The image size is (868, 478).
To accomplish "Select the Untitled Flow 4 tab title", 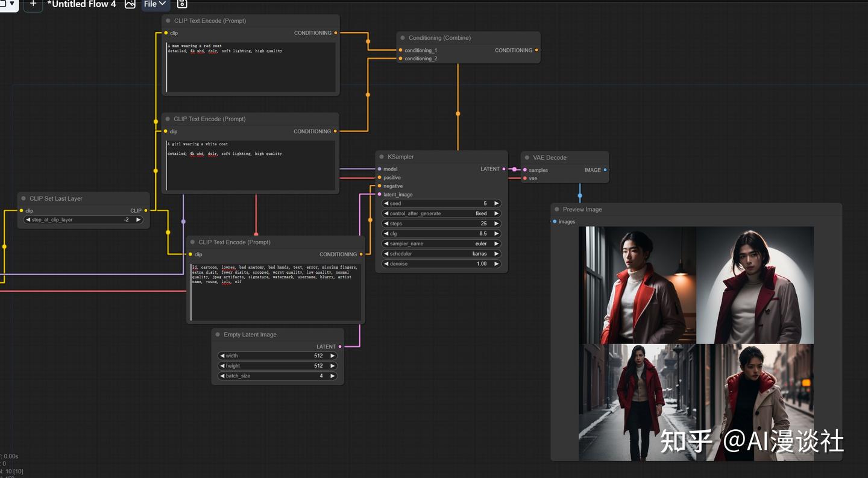I will [x=82, y=4].
